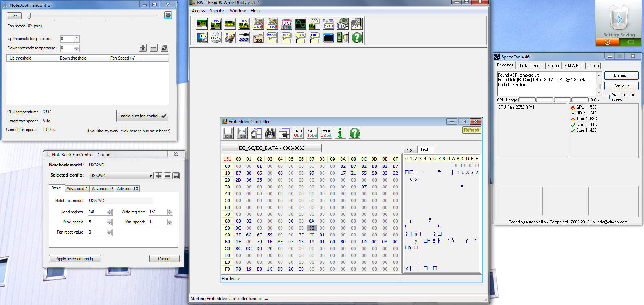Open the USB info icon
The height and width of the screenshot is (305, 644).
pos(244,38)
